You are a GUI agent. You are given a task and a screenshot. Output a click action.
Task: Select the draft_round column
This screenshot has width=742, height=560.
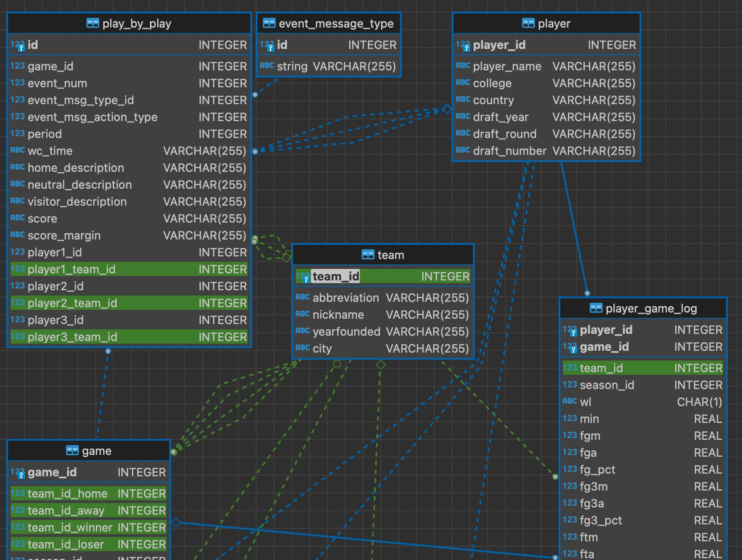(546, 134)
